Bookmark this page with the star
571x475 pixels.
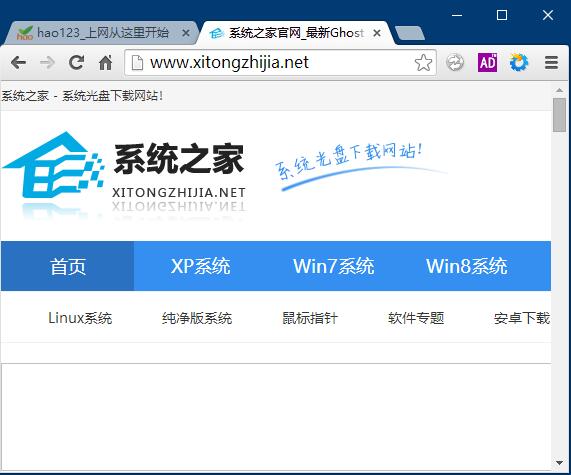[x=423, y=63]
